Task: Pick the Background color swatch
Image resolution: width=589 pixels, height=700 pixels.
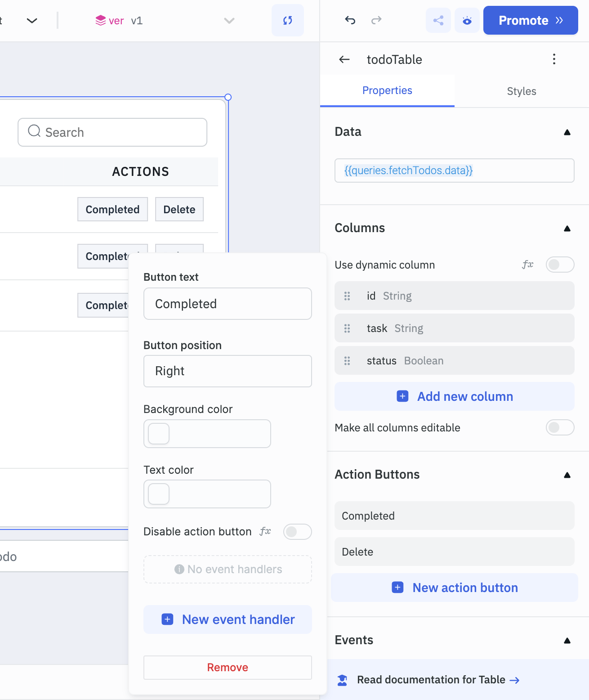Action: tap(158, 433)
